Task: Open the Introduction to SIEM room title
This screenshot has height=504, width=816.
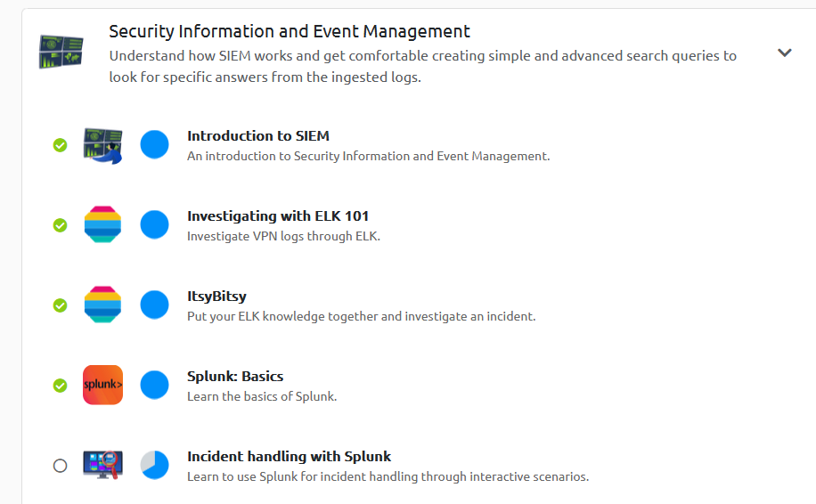Action: pyautogui.click(x=258, y=135)
